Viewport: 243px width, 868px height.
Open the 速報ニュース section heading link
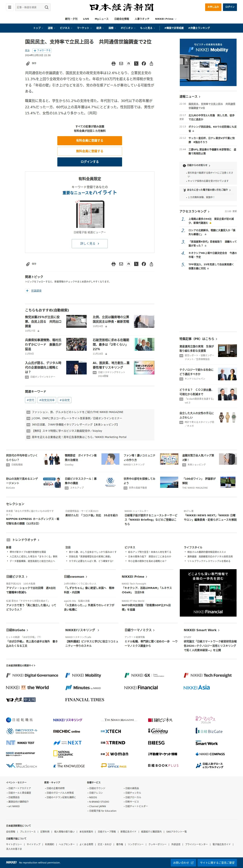190,97
